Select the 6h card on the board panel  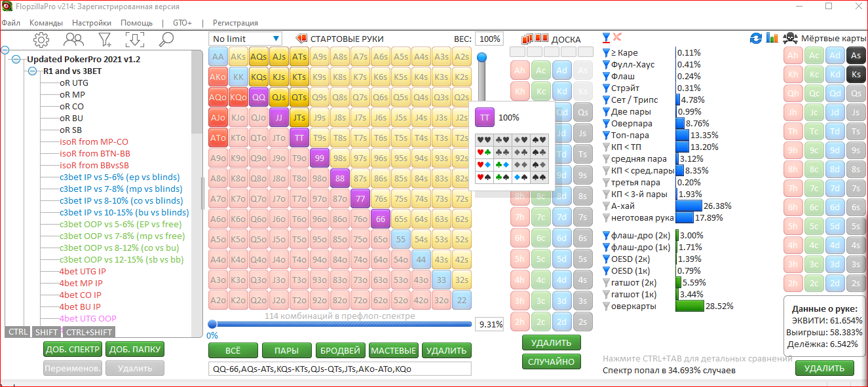(520, 238)
